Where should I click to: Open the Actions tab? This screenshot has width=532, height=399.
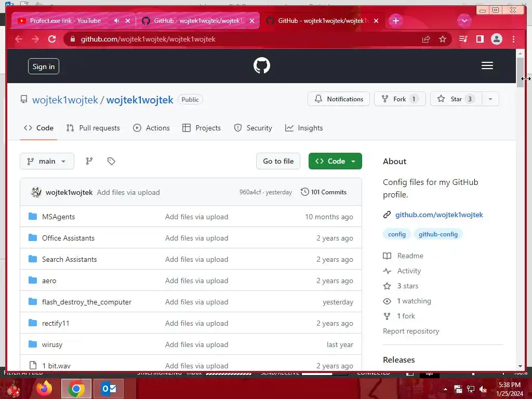tap(151, 128)
